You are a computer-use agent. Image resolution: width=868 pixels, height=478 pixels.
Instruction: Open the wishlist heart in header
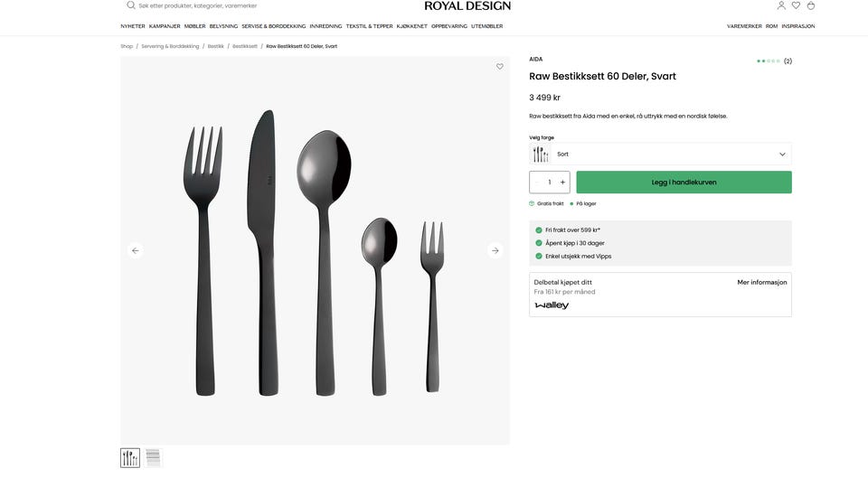click(796, 5)
